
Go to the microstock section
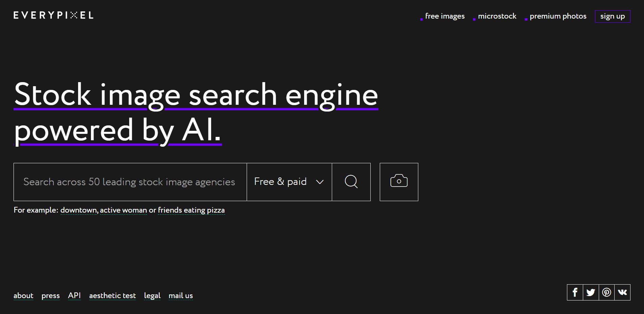click(497, 16)
